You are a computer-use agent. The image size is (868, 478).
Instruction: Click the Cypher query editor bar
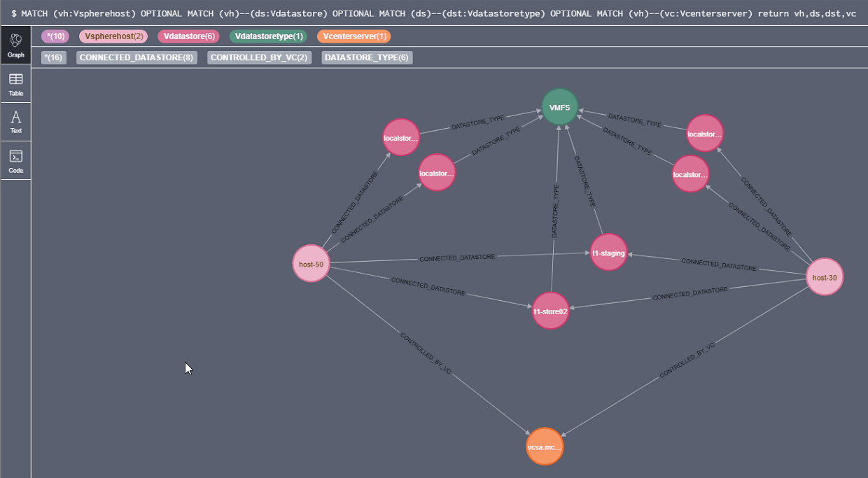(434, 13)
